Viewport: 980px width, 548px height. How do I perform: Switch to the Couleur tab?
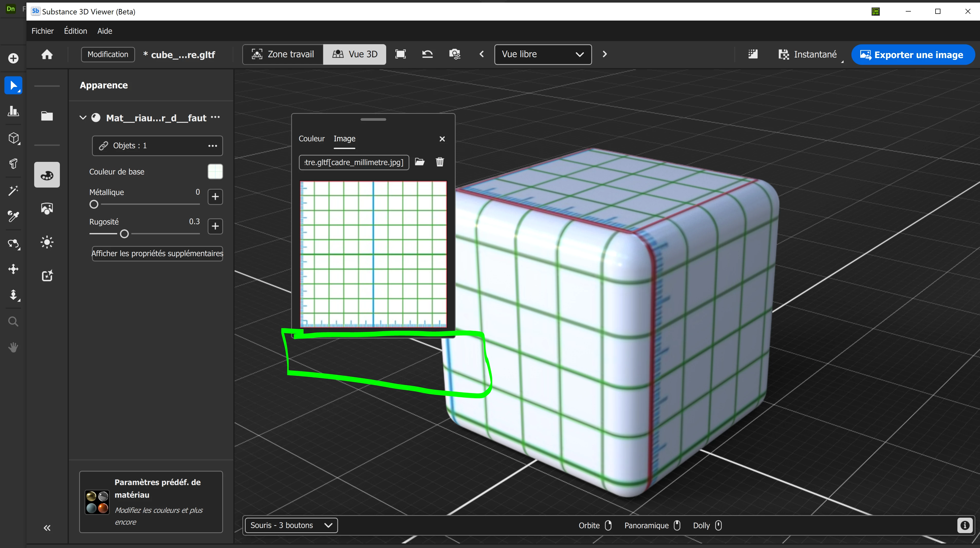pos(311,139)
